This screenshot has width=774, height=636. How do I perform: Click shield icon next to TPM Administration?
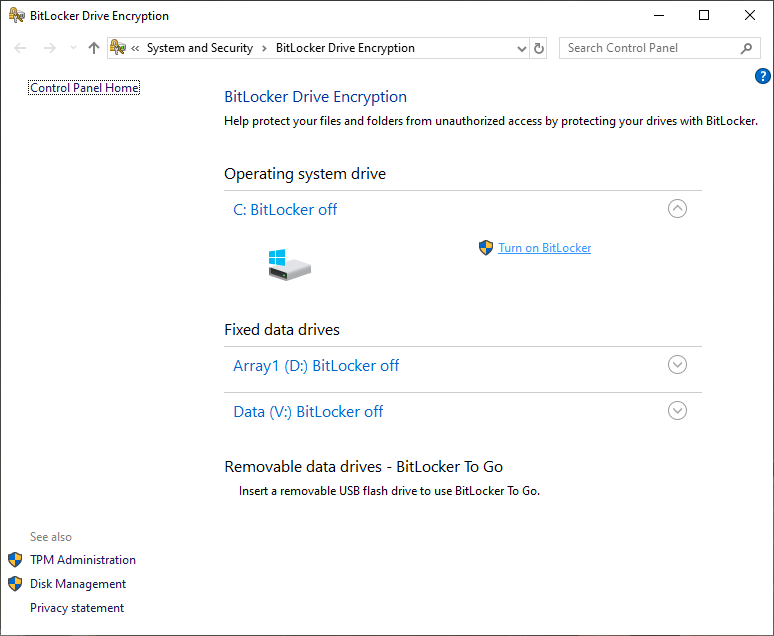coord(15,560)
